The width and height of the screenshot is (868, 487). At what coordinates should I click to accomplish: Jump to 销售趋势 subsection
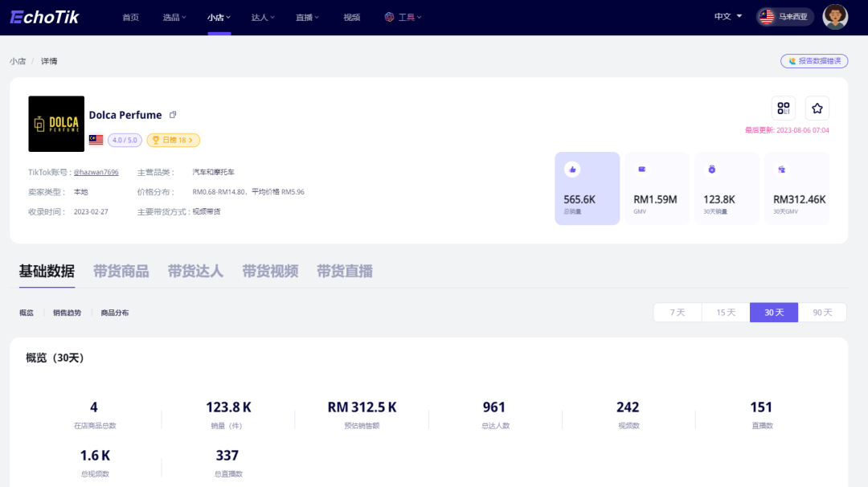67,313
